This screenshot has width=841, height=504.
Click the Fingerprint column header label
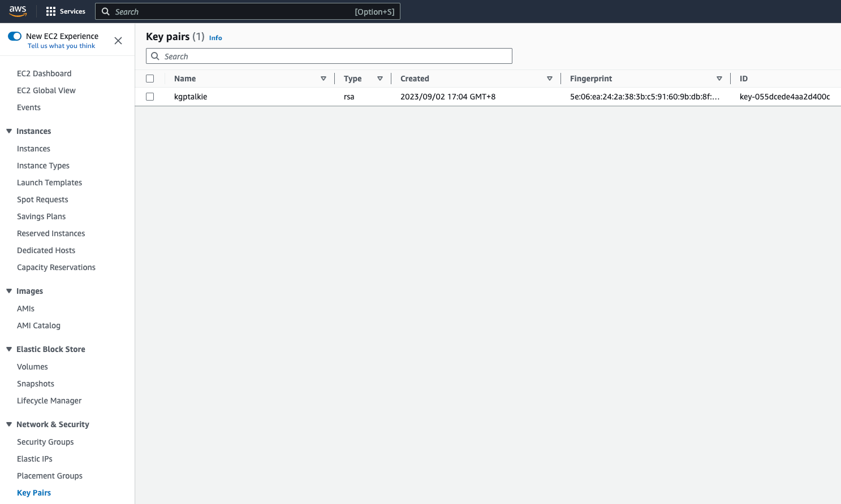coord(591,79)
